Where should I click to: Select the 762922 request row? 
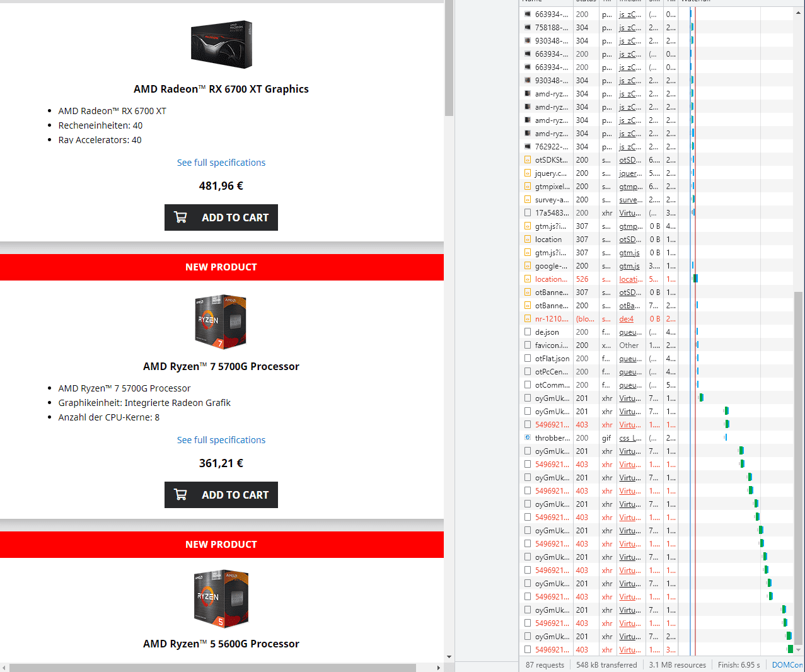click(x=656, y=147)
